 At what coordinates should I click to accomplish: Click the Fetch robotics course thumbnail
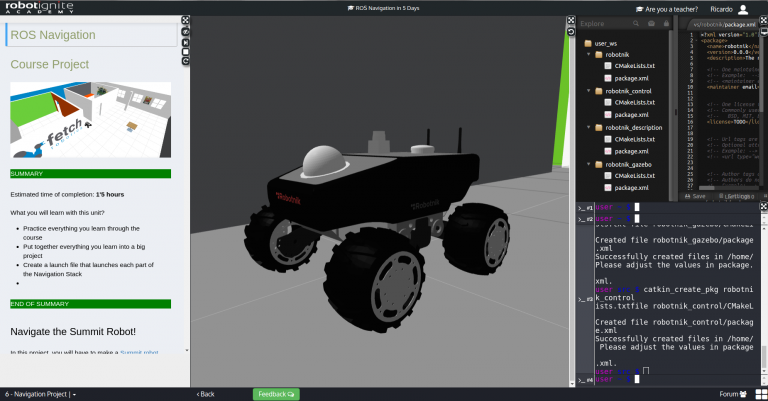click(x=91, y=120)
